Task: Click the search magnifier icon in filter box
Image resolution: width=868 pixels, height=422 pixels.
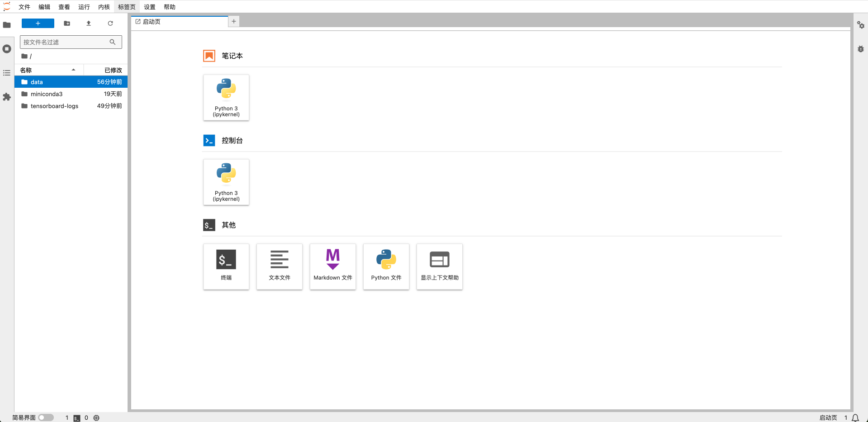Action: pyautogui.click(x=113, y=42)
